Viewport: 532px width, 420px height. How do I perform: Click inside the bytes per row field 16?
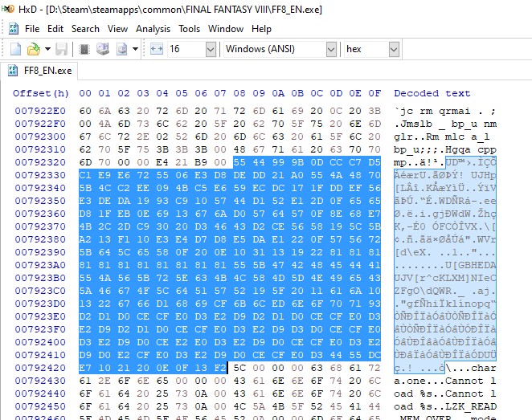click(x=186, y=50)
